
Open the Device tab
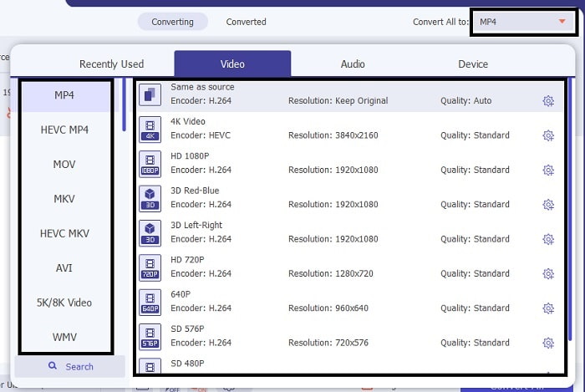473,64
